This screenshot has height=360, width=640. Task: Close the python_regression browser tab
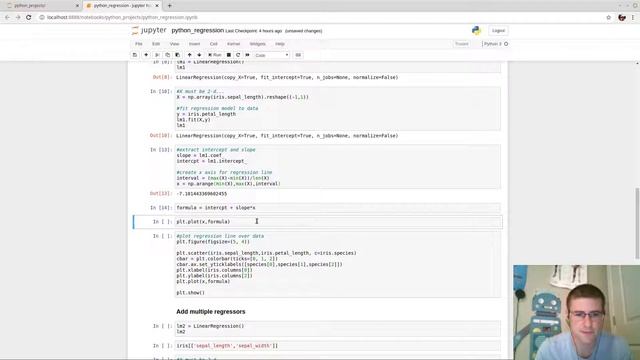(157, 6)
